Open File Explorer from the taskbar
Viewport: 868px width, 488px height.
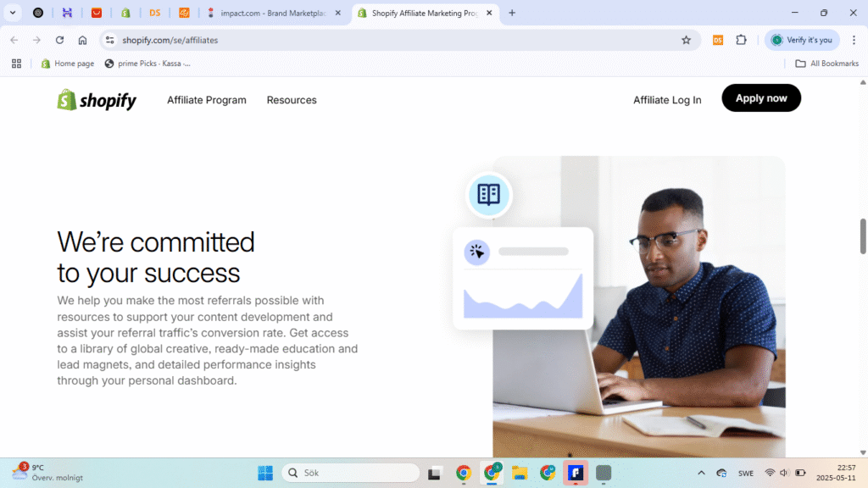(520, 473)
